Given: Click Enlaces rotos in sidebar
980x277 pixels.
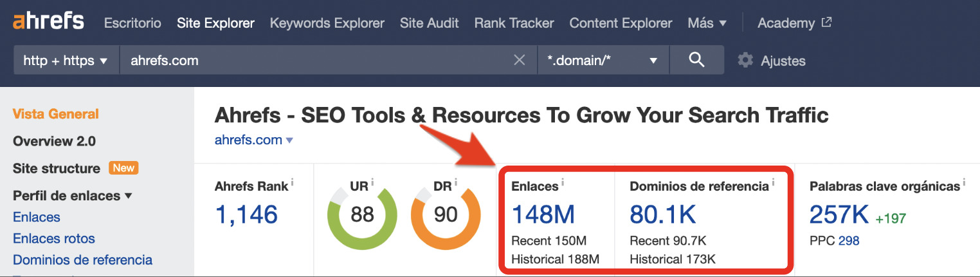Looking at the screenshot, I should (x=54, y=238).
